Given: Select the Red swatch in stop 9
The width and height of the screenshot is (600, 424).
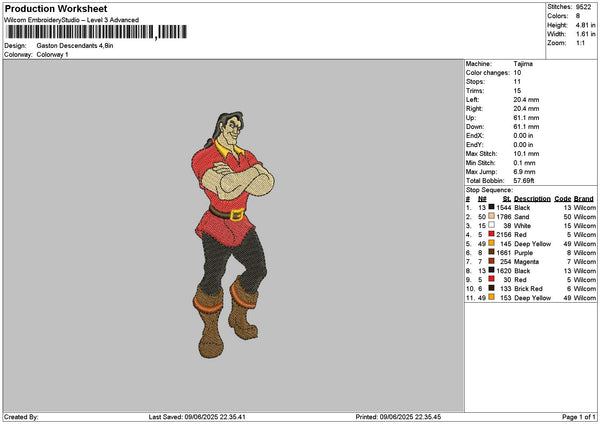Looking at the screenshot, I should point(491,279).
